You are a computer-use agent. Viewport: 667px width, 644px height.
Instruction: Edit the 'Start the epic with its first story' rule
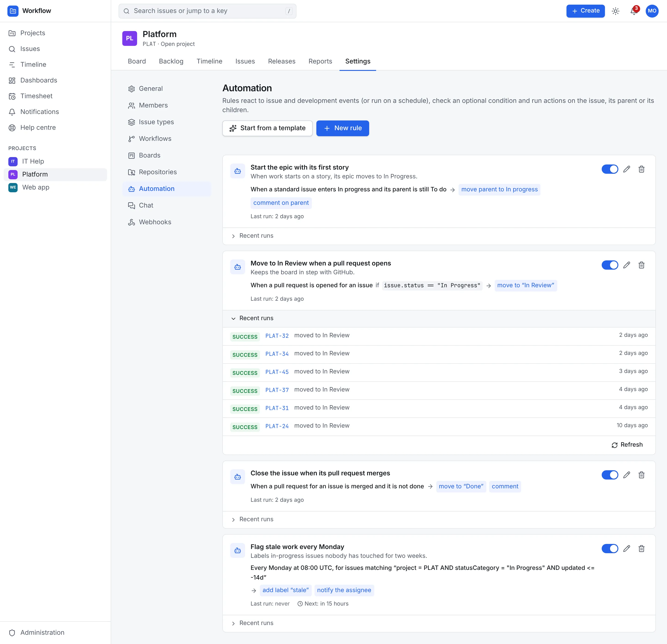point(626,169)
